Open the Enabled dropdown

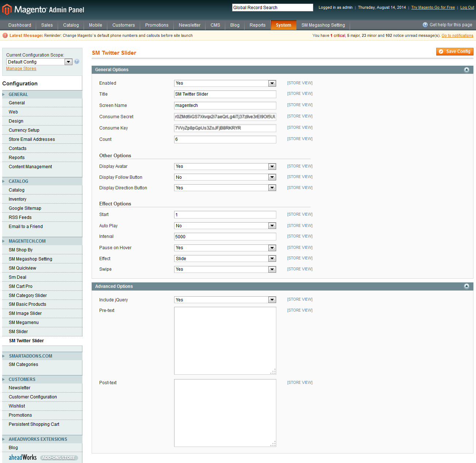[225, 83]
